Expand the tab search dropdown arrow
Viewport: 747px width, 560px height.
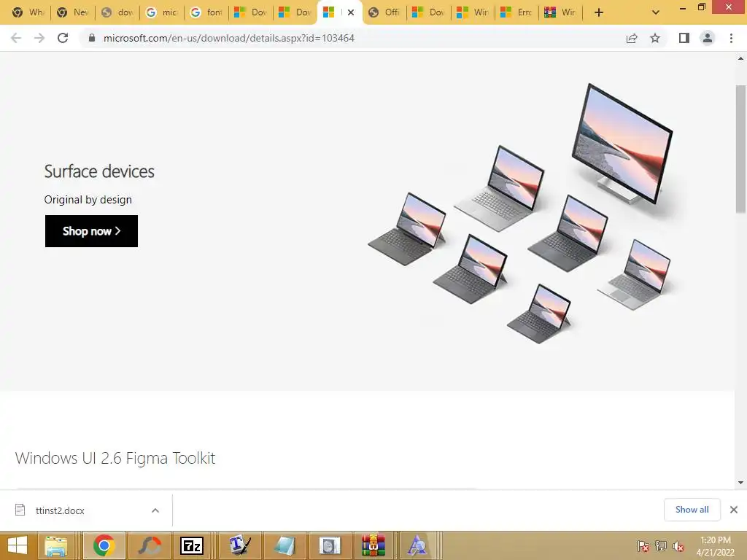(656, 12)
